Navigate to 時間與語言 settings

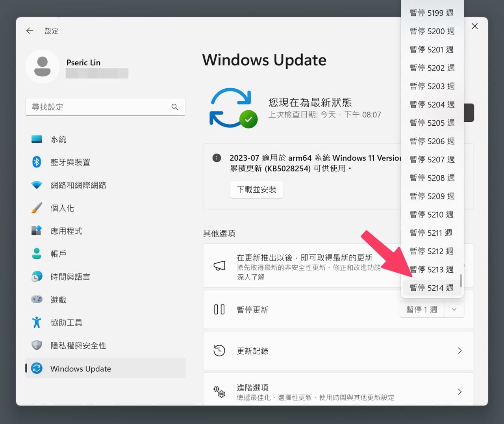coord(105,276)
